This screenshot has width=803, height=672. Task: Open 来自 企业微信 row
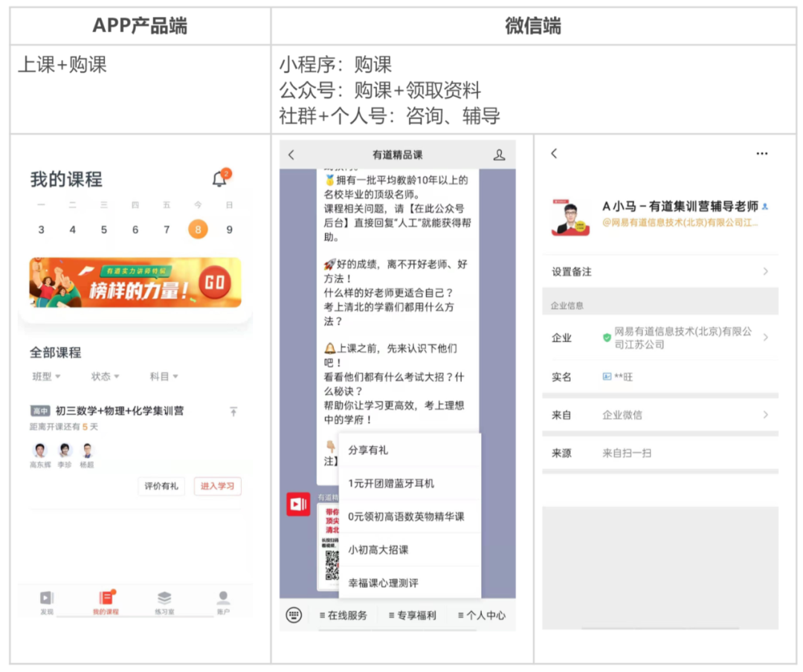(660, 415)
